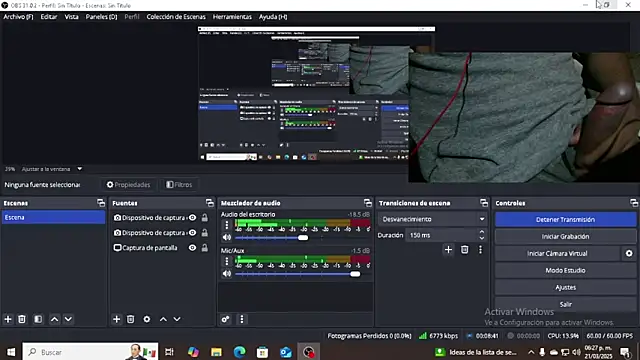
Task: Toggle Modo Estudio
Action: coord(565,270)
